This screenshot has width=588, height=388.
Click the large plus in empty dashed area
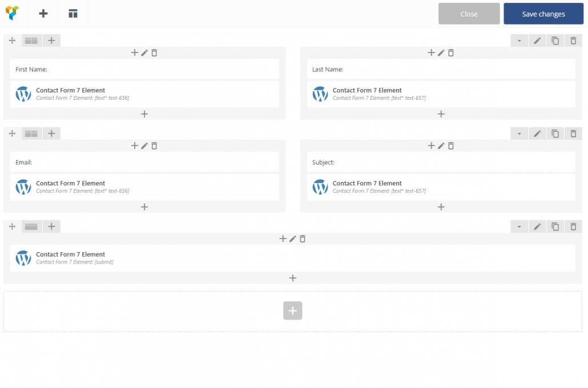(x=292, y=310)
